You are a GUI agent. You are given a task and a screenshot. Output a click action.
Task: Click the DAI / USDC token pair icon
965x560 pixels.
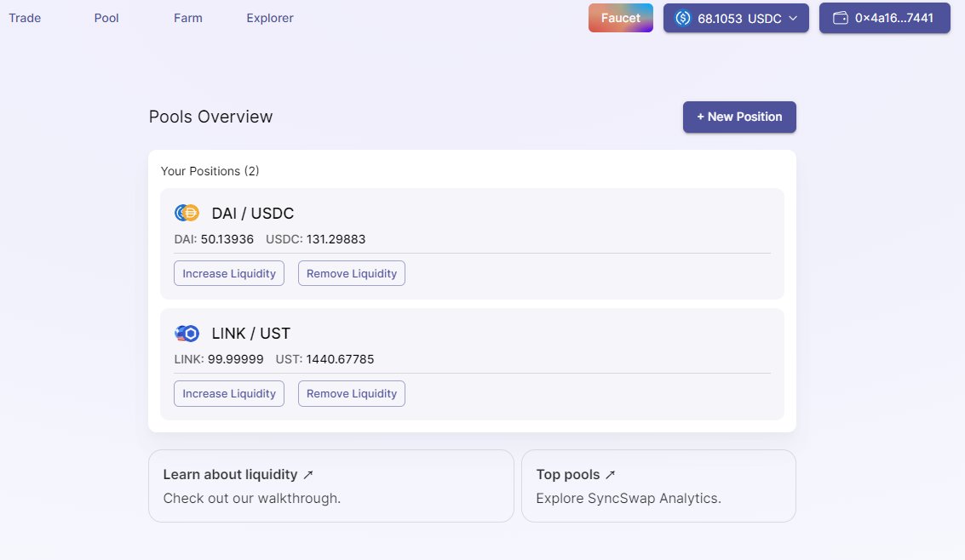click(x=187, y=214)
